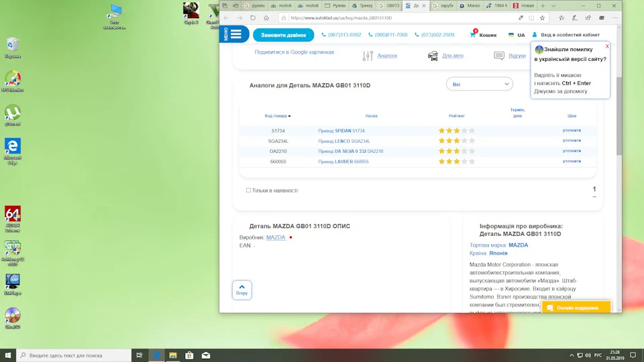Viewport: 644px width, 362px height.
Task: Switch to the Новая browser tab
Action: point(523,6)
